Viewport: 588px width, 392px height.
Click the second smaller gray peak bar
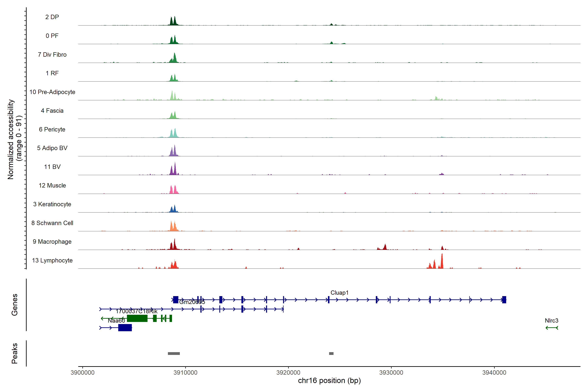click(x=331, y=353)
